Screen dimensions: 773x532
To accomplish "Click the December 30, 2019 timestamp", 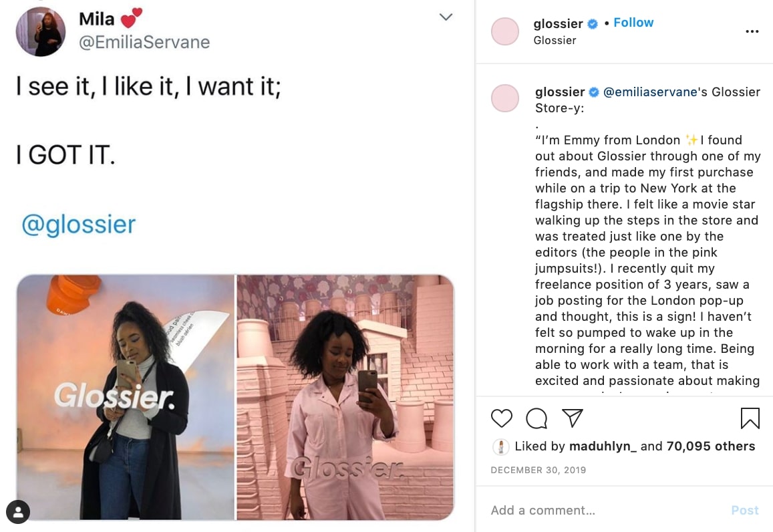I will (538, 471).
